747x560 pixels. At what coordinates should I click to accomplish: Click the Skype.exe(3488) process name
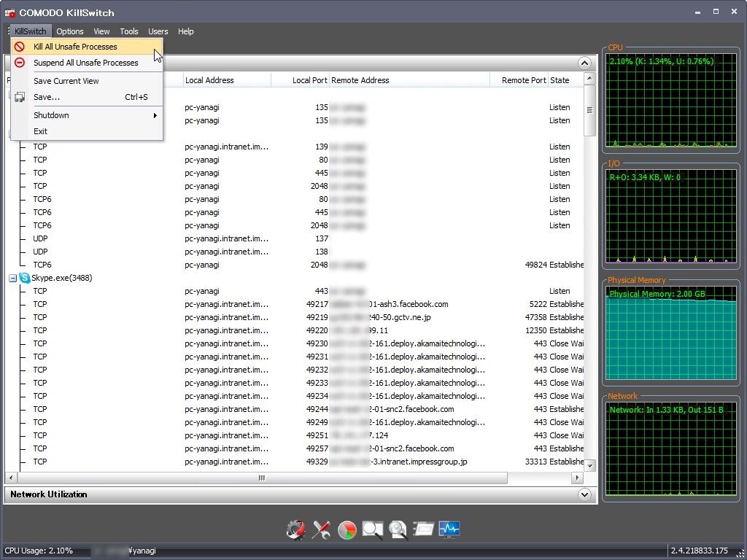pos(62,278)
